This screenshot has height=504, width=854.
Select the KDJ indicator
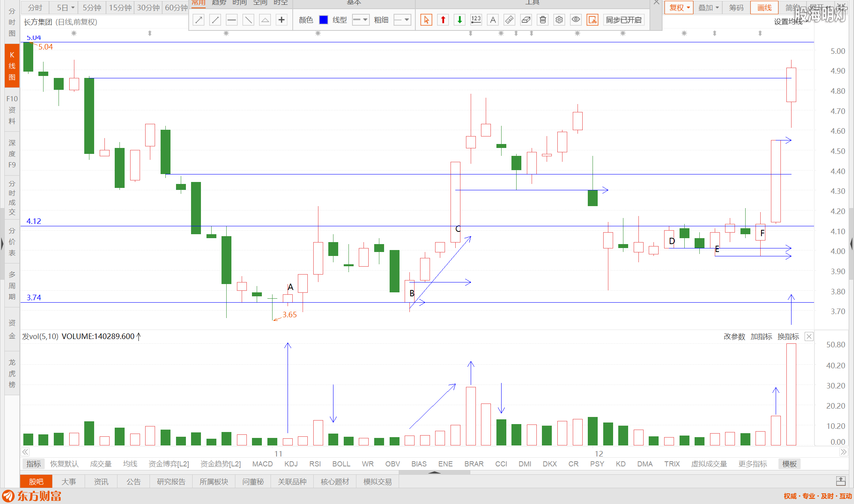click(291, 464)
